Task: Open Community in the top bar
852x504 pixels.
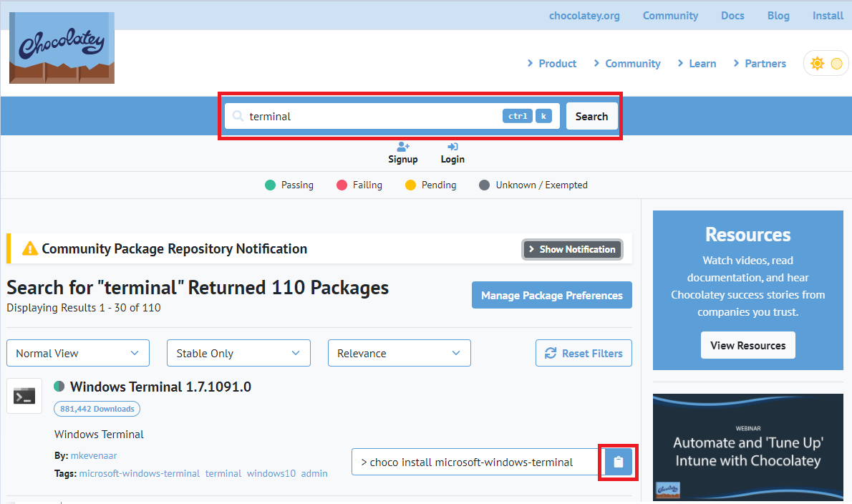Action: [x=671, y=16]
